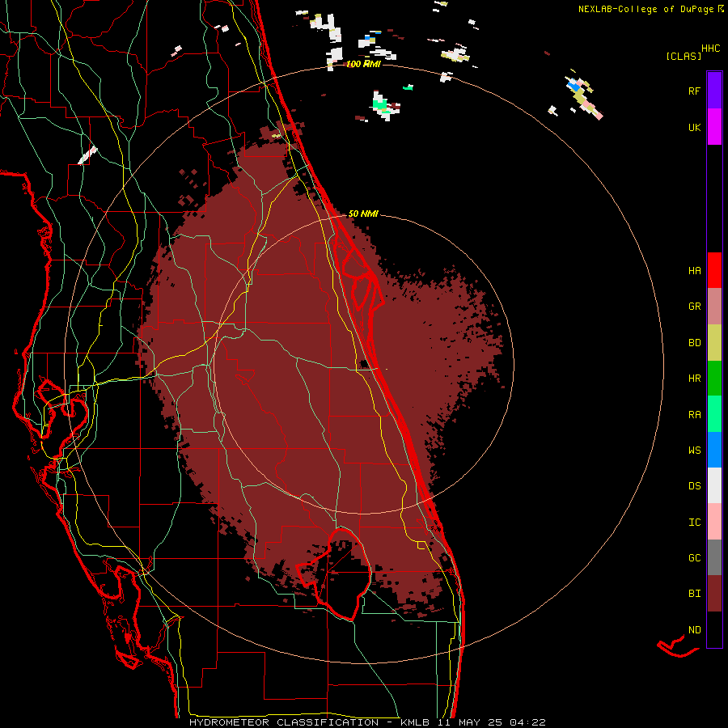The height and width of the screenshot is (728, 728).
Task: Click the BD yellow legend swatch
Action: point(714,343)
